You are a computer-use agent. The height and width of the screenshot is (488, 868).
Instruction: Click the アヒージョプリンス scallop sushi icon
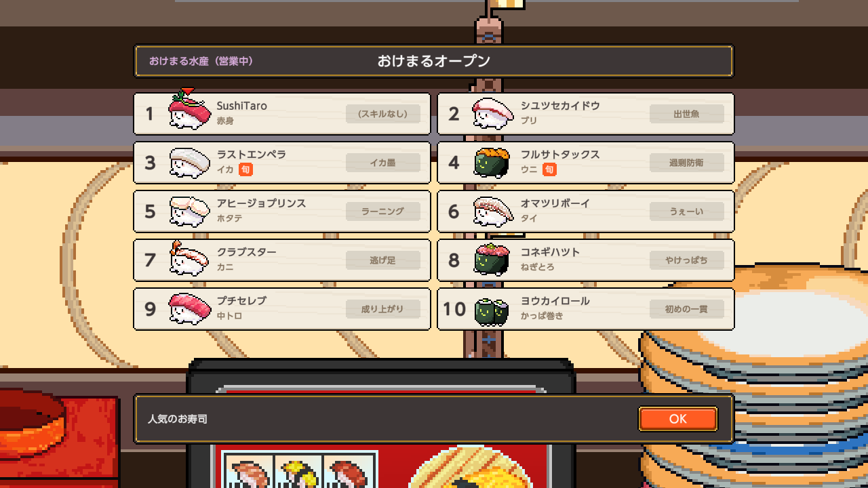pos(188,211)
